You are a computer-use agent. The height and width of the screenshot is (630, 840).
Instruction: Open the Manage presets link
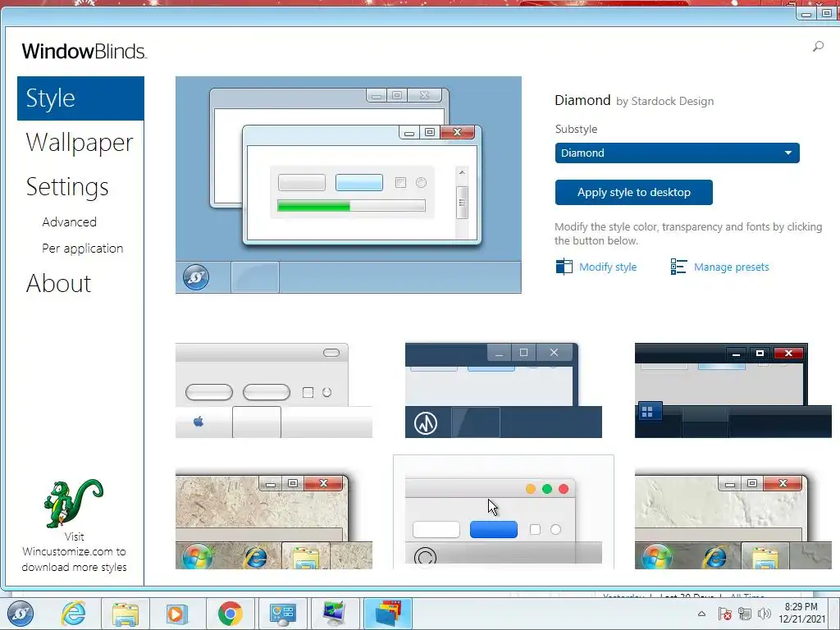point(731,267)
